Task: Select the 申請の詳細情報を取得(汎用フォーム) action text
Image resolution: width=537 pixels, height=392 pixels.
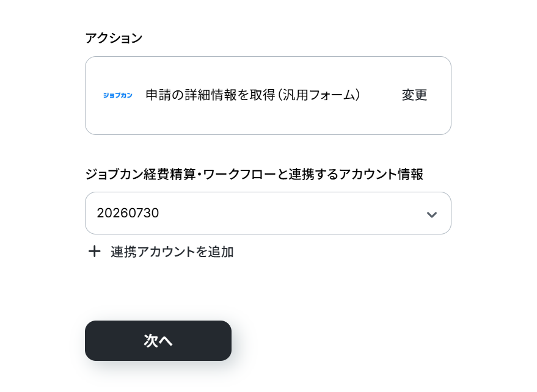Action: click(253, 95)
